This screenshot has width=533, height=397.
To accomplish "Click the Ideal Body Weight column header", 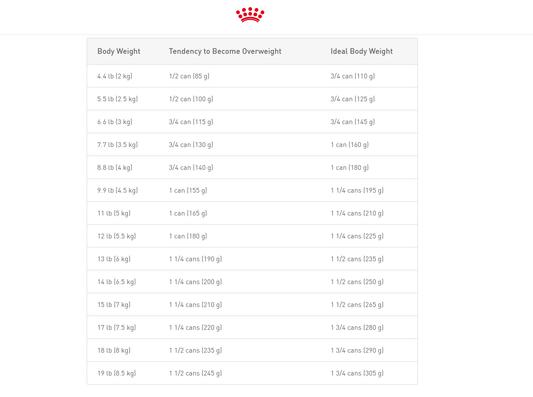I will click(x=361, y=51).
